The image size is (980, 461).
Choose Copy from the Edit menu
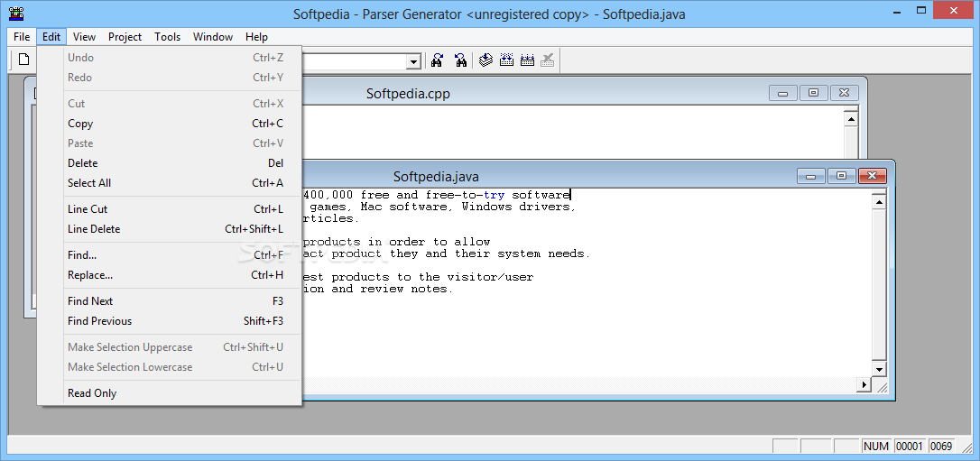click(x=170, y=124)
